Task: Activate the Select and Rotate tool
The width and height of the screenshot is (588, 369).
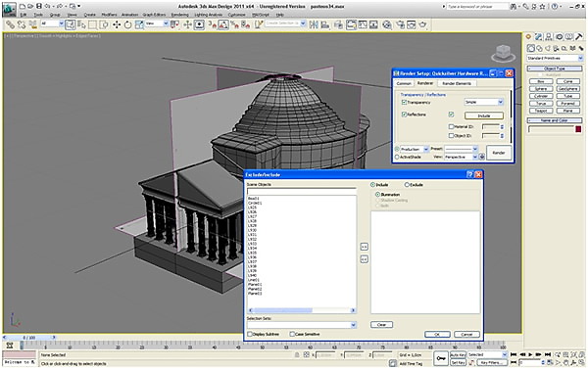Action: point(127,25)
